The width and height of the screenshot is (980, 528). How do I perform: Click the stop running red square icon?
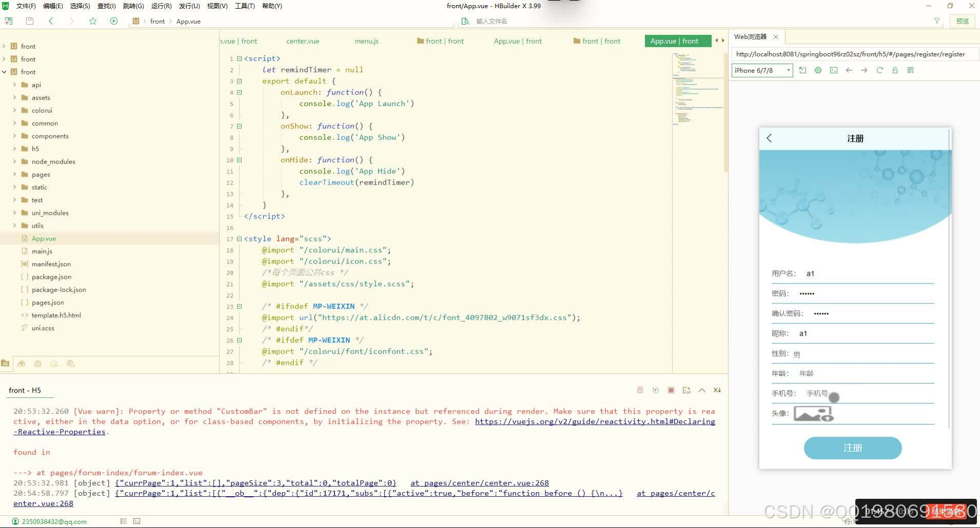[x=671, y=390]
